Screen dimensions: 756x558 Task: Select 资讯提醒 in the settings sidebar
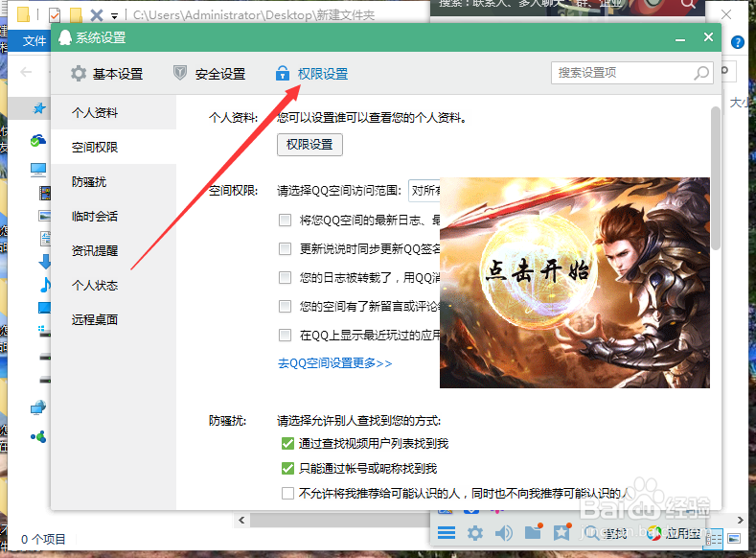114,251
